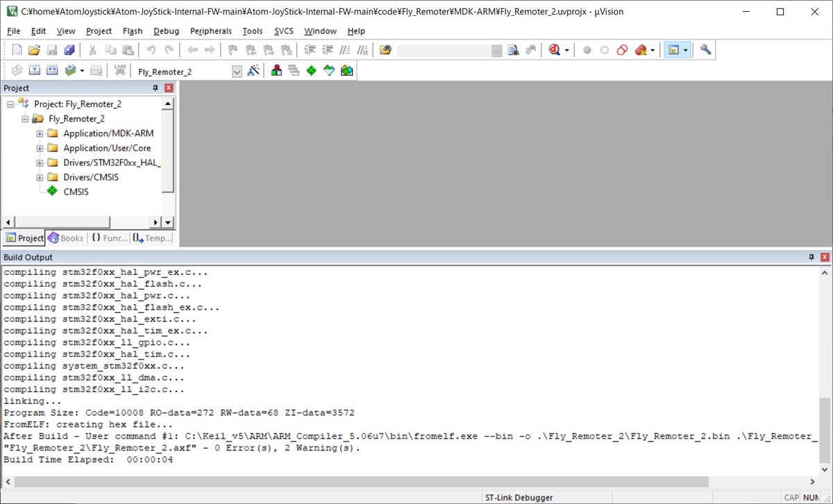Image resolution: width=833 pixels, height=504 pixels.
Task: Open the Debug menu
Action: click(166, 31)
